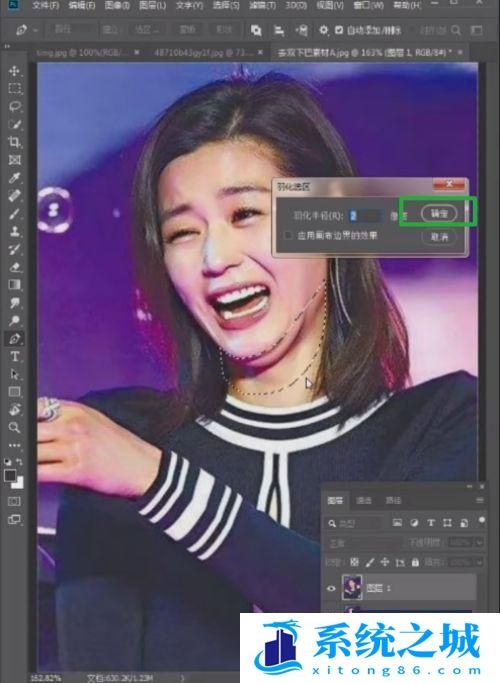Open the foreground color swatch

coord(10,475)
